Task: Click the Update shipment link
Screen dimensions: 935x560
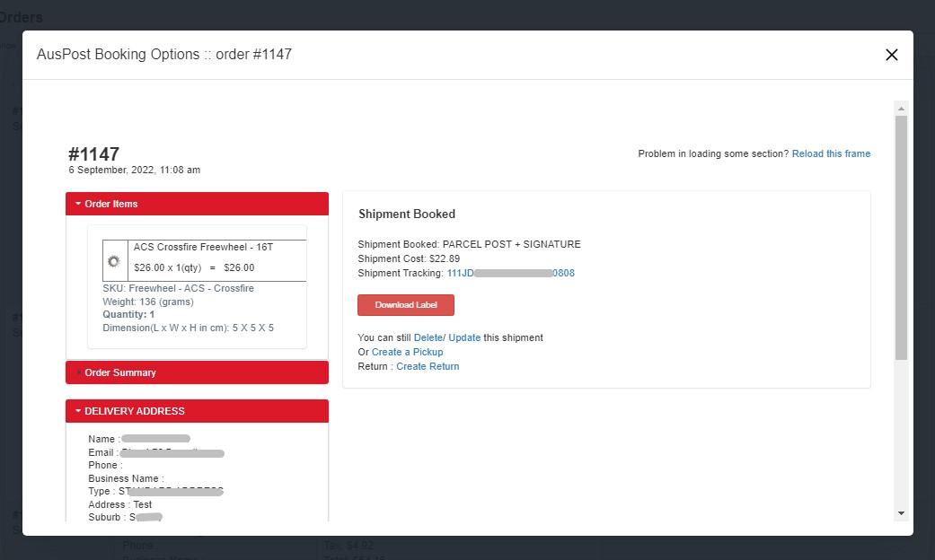Action: 464,337
